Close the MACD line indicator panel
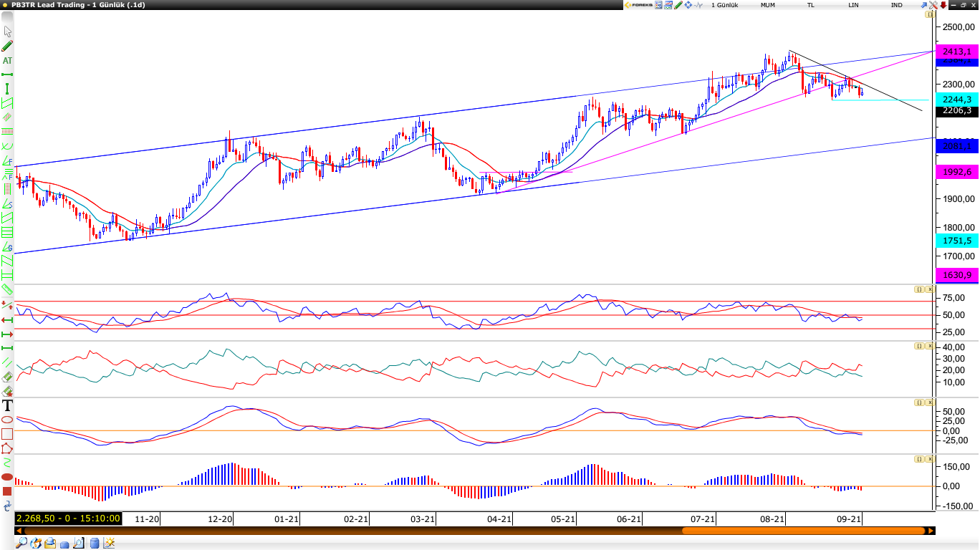Viewport: 980px width, 550px height. 929,402
